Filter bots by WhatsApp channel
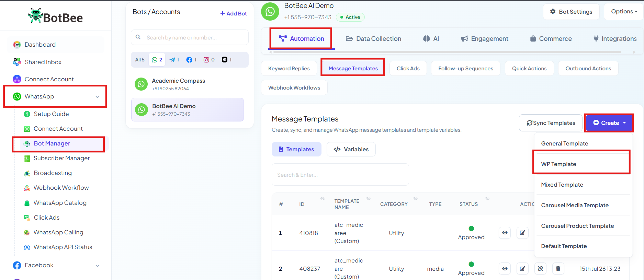 (157, 60)
